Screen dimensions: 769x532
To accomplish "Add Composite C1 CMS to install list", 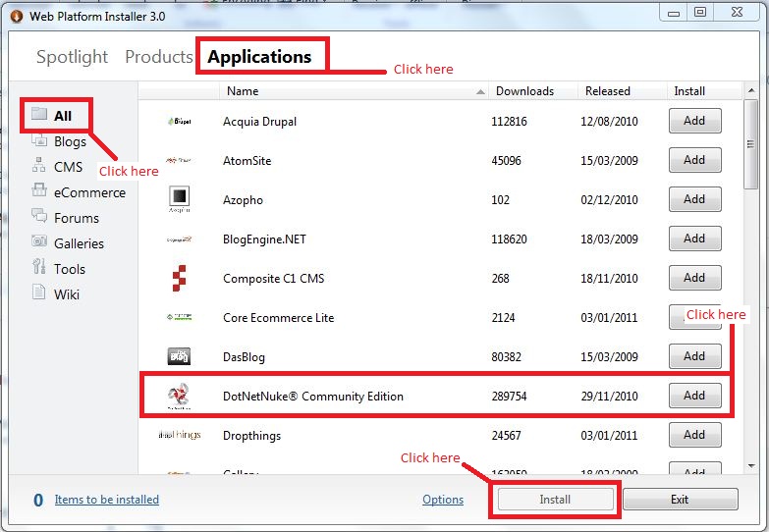I will 695,278.
